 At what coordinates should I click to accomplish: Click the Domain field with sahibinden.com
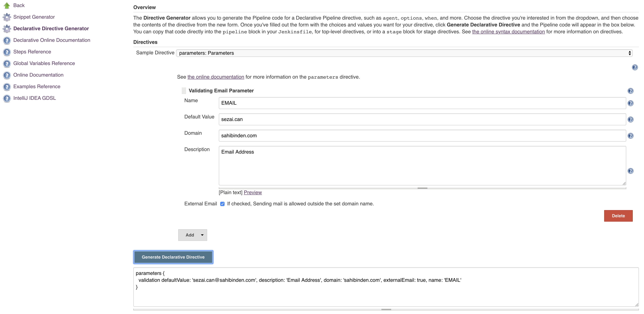[x=422, y=136]
